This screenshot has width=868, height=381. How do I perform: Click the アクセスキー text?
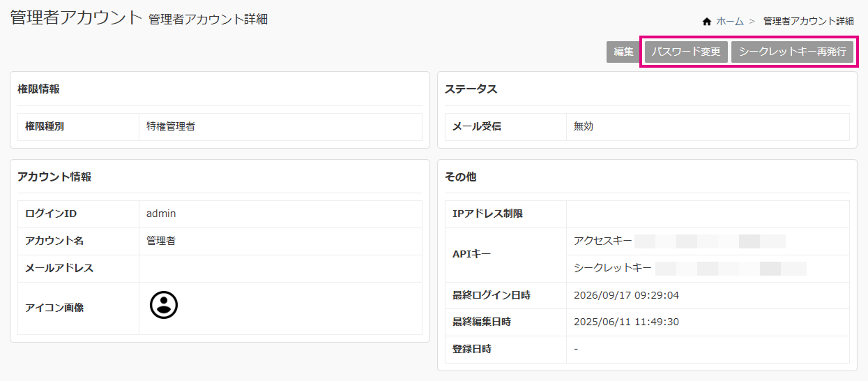(x=603, y=241)
